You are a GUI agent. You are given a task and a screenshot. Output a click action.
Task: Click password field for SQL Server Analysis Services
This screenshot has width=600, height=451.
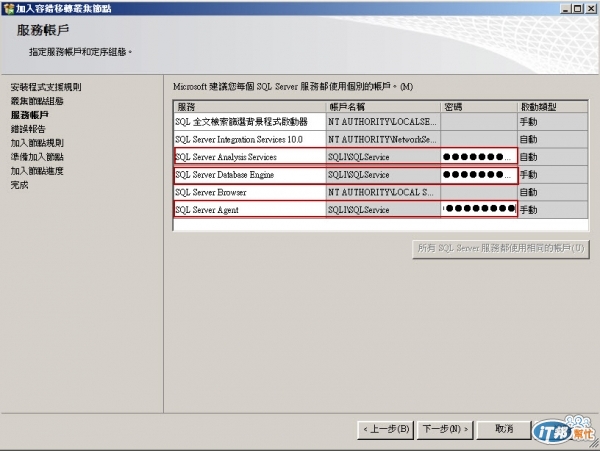click(479, 156)
